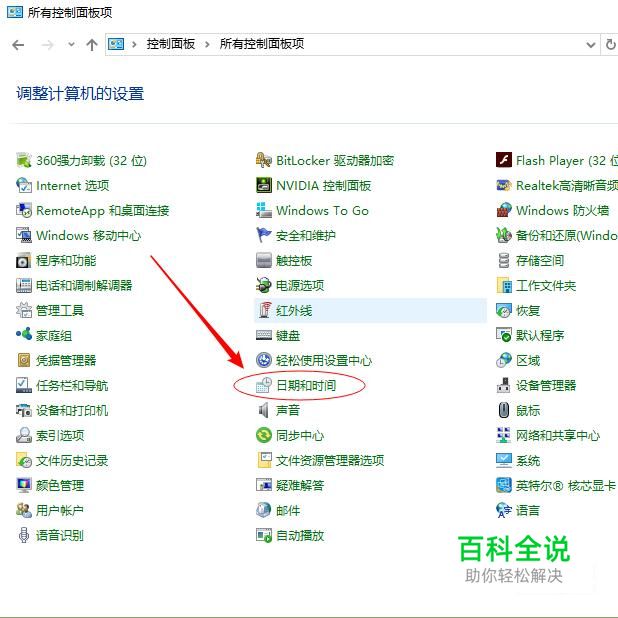Open 任务栏和导航 link
Screen dimensions: 618x618
(x=72, y=385)
